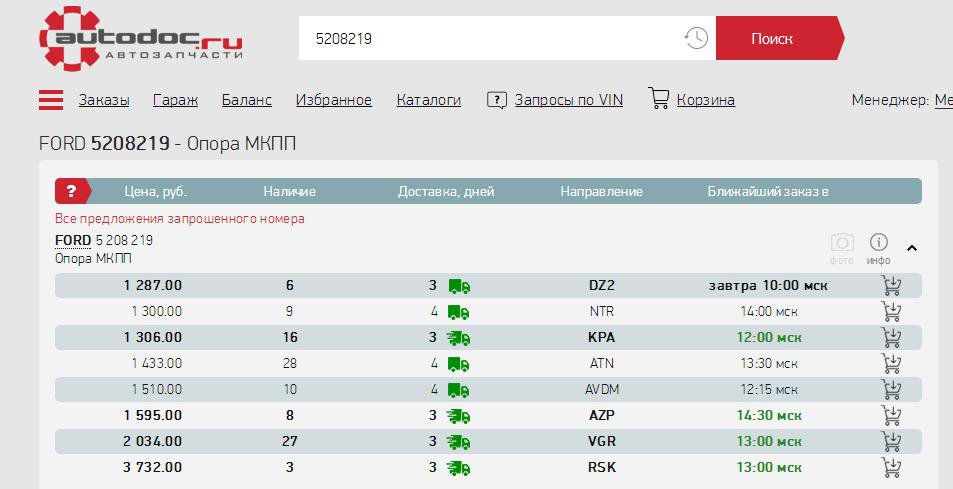Open the hamburger main menu

(x=51, y=100)
